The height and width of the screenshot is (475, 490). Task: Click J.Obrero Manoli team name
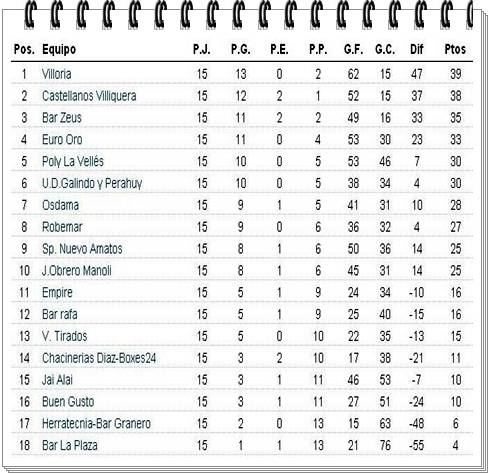click(x=77, y=271)
